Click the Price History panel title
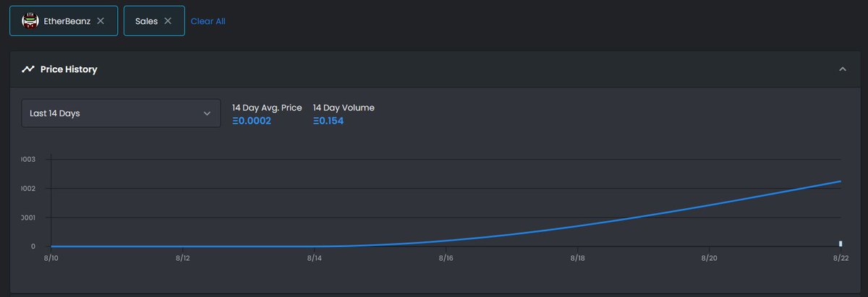This screenshot has width=868, height=297. pyautogui.click(x=69, y=69)
